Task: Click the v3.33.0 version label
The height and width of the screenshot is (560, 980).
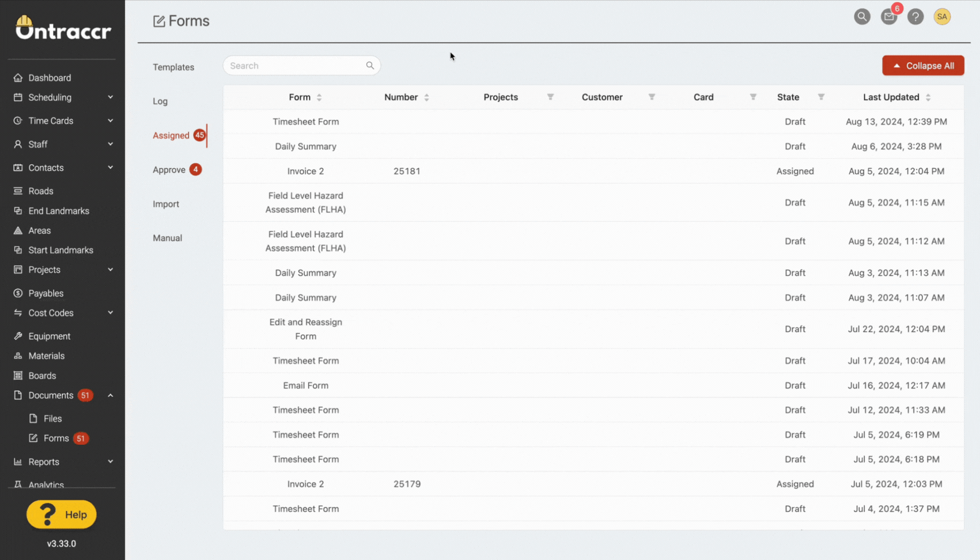Action: (62, 544)
